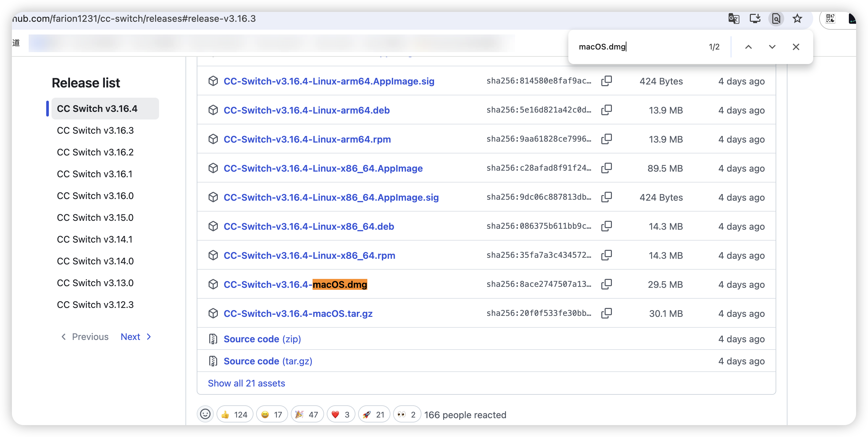The width and height of the screenshot is (868, 437).
Task: Select CC Switch v3.15.0 in release list
Action: [x=95, y=218]
